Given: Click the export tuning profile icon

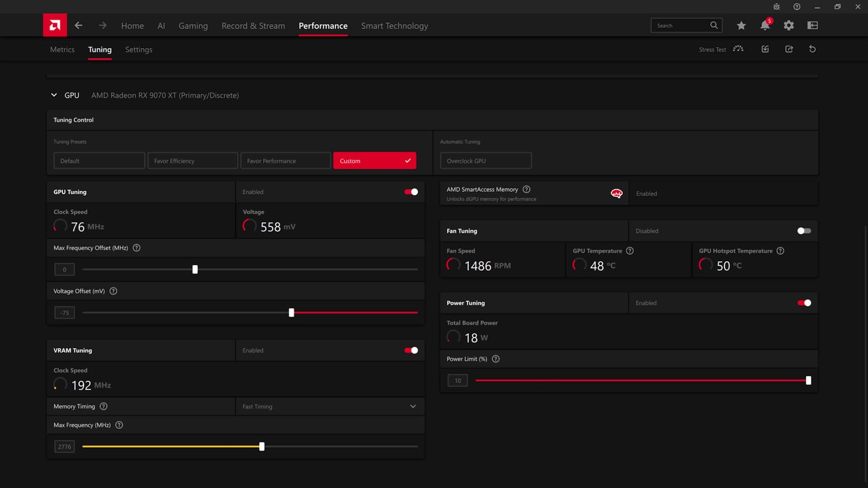Looking at the screenshot, I should click(789, 49).
